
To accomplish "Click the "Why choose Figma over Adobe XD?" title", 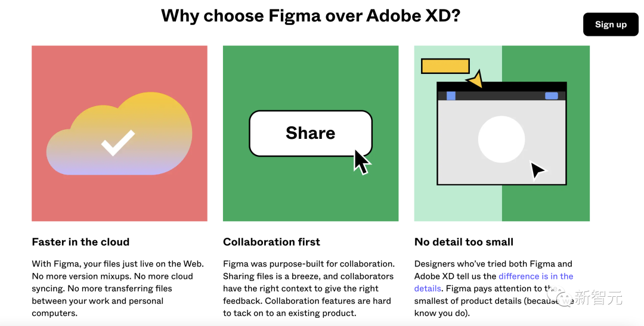I will [x=311, y=15].
